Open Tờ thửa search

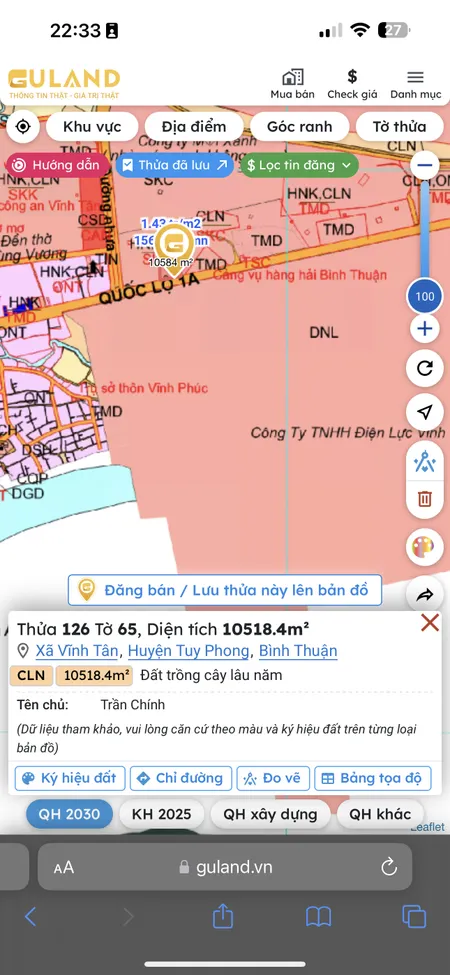click(x=400, y=127)
